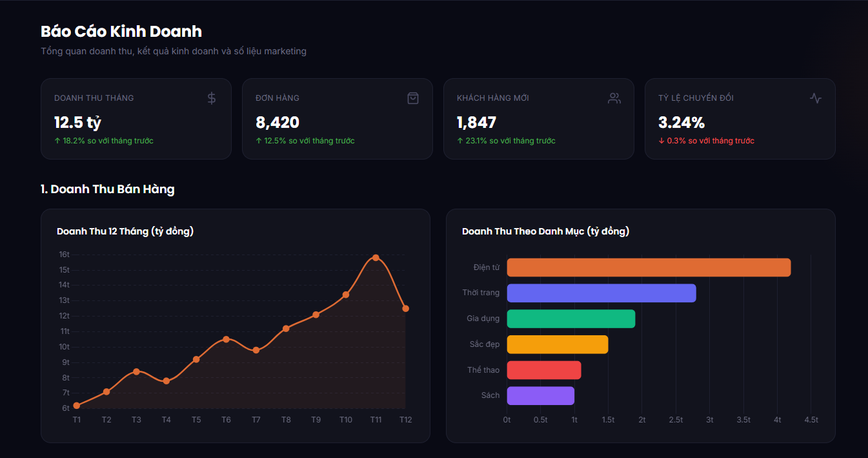Click the green up arrow beside 12.5%
Screen dimensions: 868x458
point(259,141)
